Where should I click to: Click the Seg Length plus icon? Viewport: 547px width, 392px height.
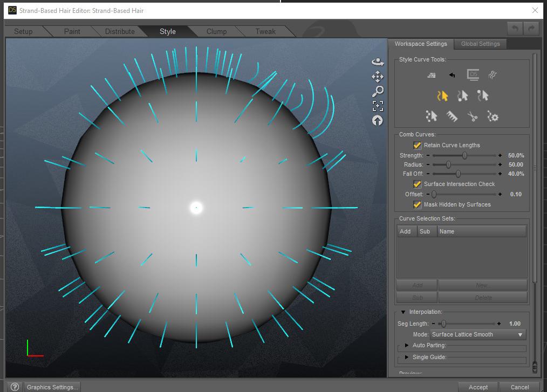tap(499, 324)
